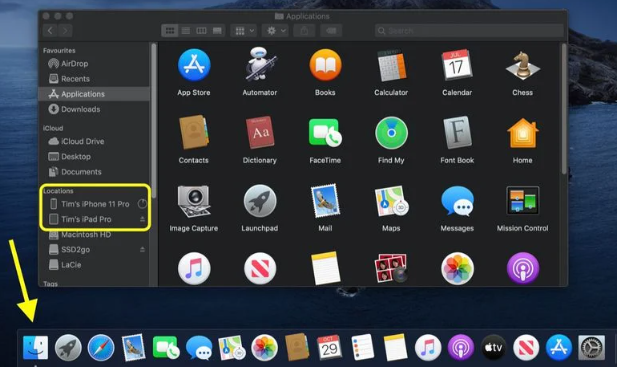Select the Chess app icon
Viewport: 617px width, 367px height.
[x=523, y=65]
